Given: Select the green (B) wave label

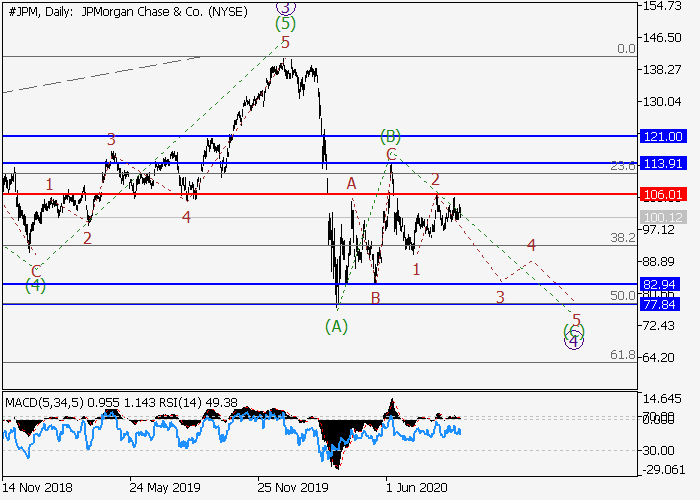Looking at the screenshot, I should coord(390,135).
